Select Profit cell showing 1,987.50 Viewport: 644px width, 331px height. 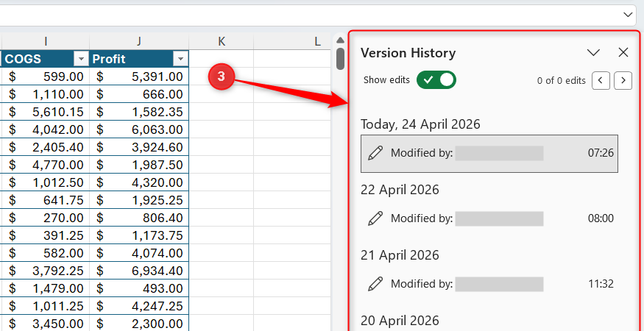139,165
